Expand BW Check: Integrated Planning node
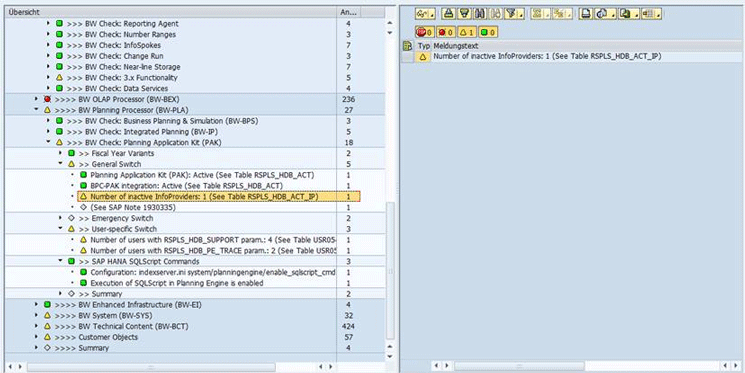 [x=48, y=132]
